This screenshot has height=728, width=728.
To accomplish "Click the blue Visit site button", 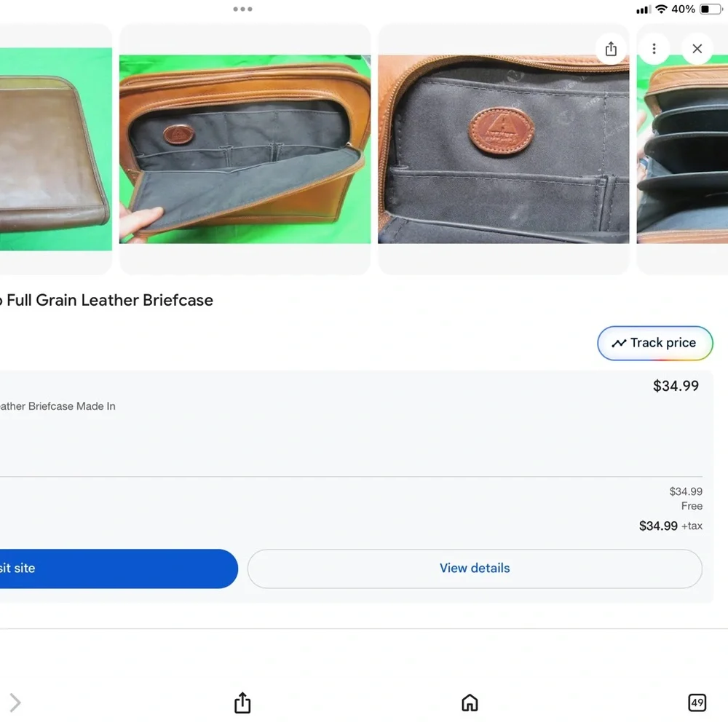I will point(119,569).
